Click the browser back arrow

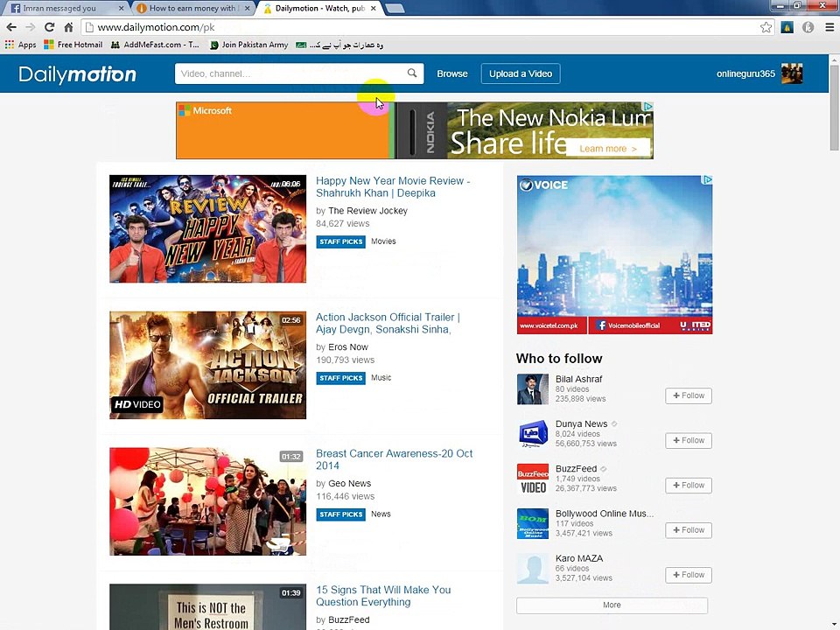[x=11, y=27]
